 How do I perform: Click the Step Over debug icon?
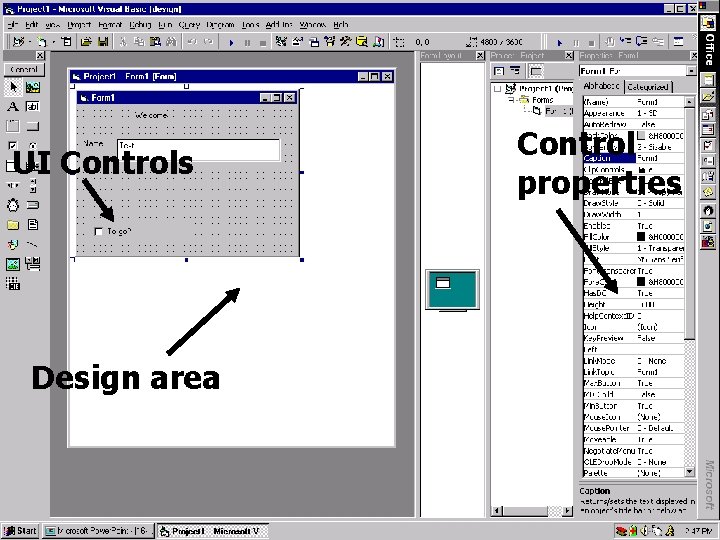pos(641,42)
